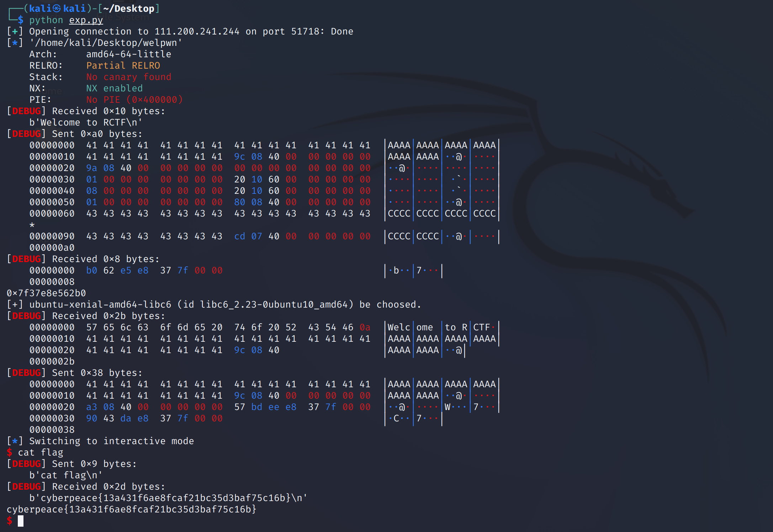Click the '/home/kali/Desktop/welpwn' path text
Viewport: 773px width, 532px height.
click(106, 43)
